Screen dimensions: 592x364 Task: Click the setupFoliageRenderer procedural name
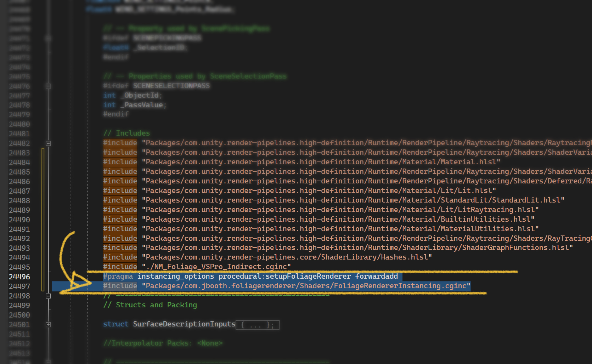click(x=308, y=276)
